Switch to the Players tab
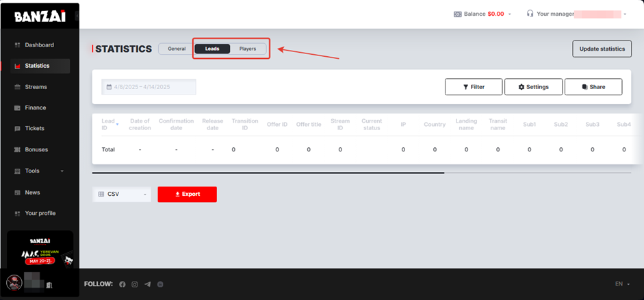644x300 pixels. coord(248,49)
